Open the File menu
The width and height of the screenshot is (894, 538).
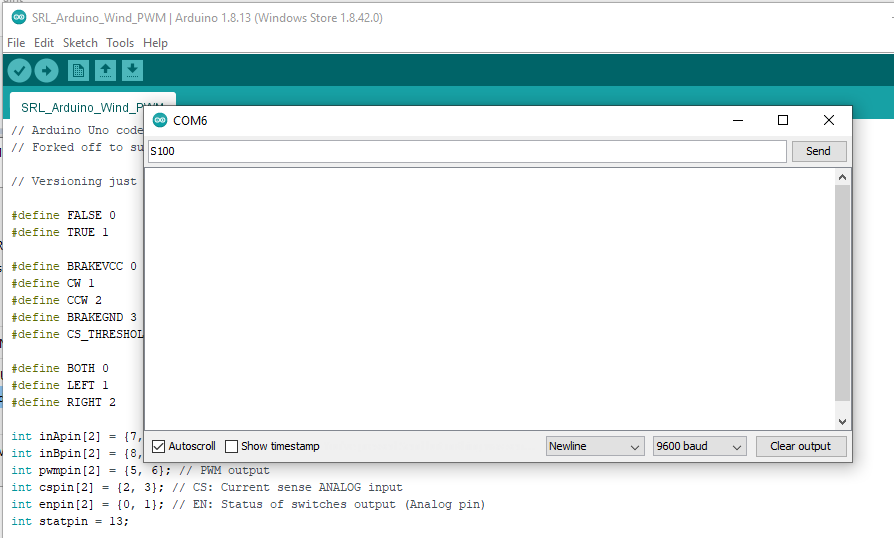tap(16, 43)
